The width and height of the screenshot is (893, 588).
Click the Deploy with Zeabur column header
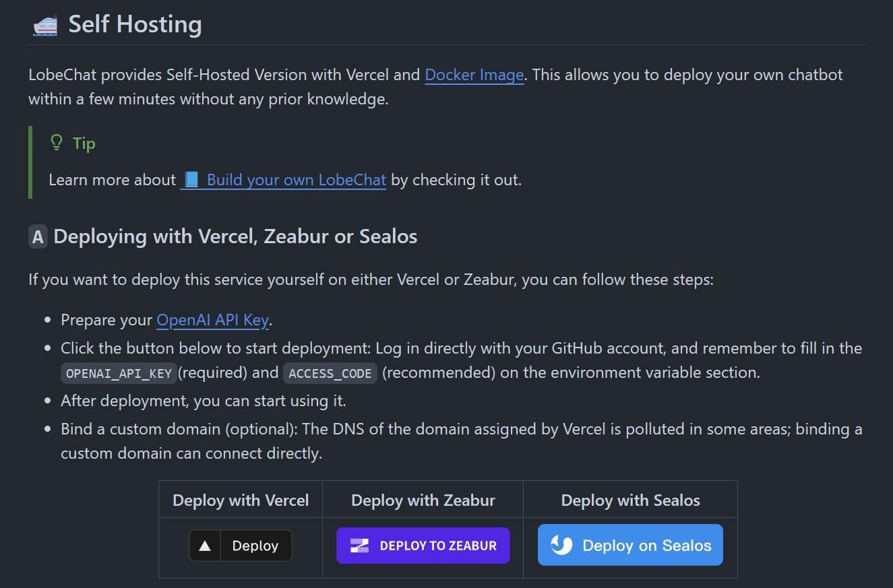(x=423, y=500)
